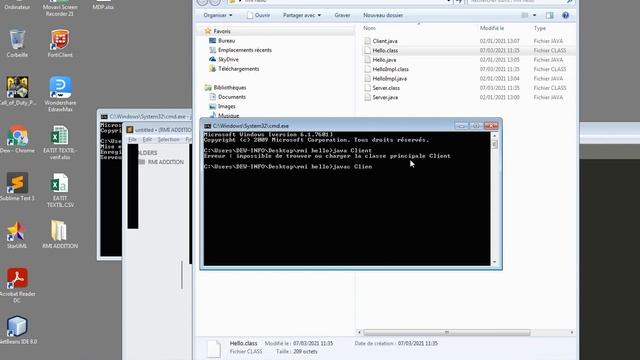Image resolution: width=640 pixels, height=360 pixels.
Task: Click the Graver toolbar button
Action: click(342, 15)
